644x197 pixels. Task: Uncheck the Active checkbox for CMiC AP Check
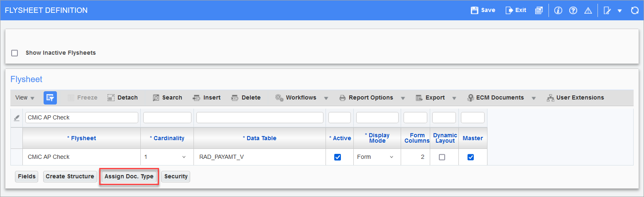[338, 157]
